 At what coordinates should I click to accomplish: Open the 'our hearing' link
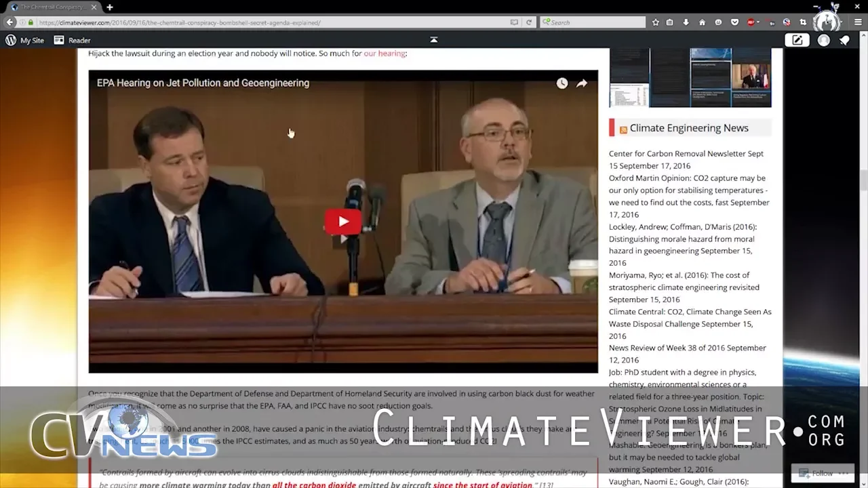pyautogui.click(x=384, y=53)
